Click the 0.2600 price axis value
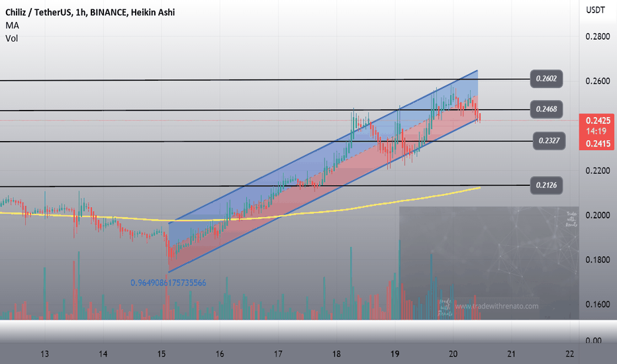 [x=598, y=81]
